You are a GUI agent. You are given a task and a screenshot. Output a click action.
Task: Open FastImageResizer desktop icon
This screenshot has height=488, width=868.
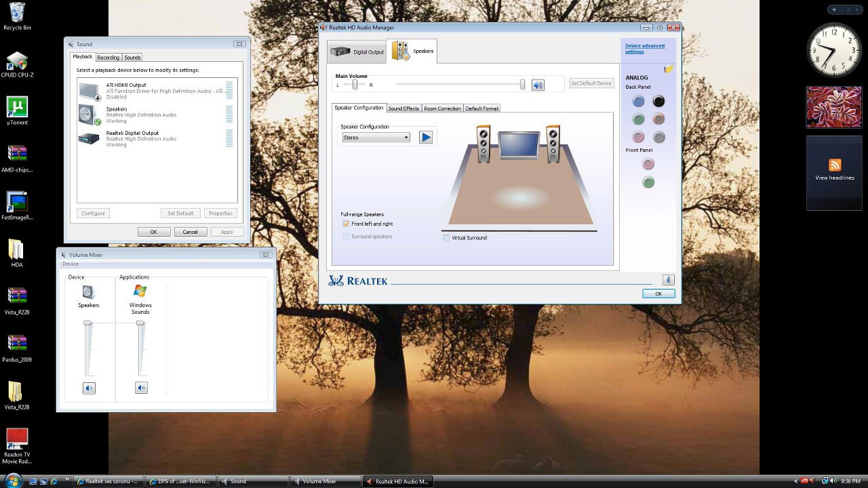17,205
